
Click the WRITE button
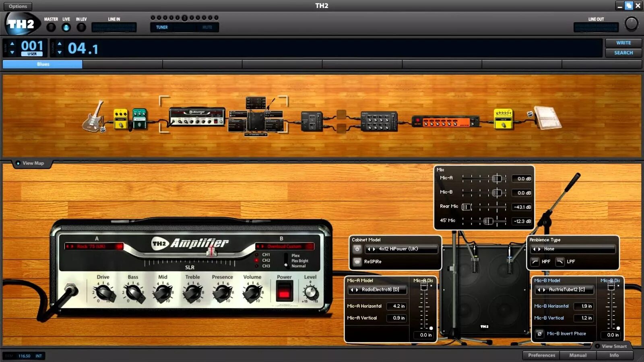[623, 43]
